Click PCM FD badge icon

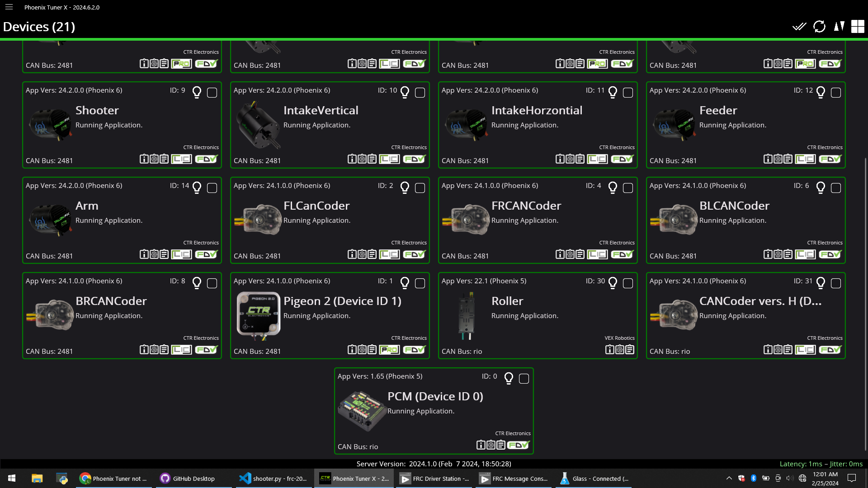click(518, 445)
